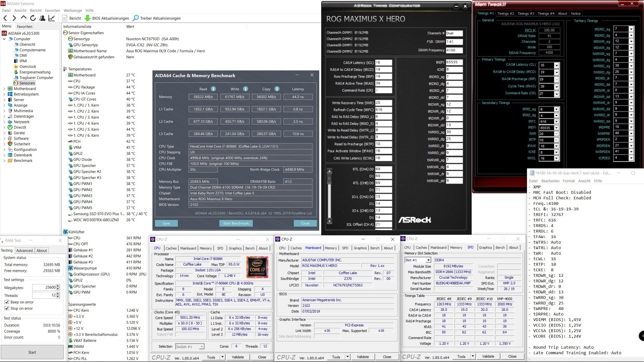Switch to Favoriten tab in AIDA64 sidebar

(x=25, y=26)
